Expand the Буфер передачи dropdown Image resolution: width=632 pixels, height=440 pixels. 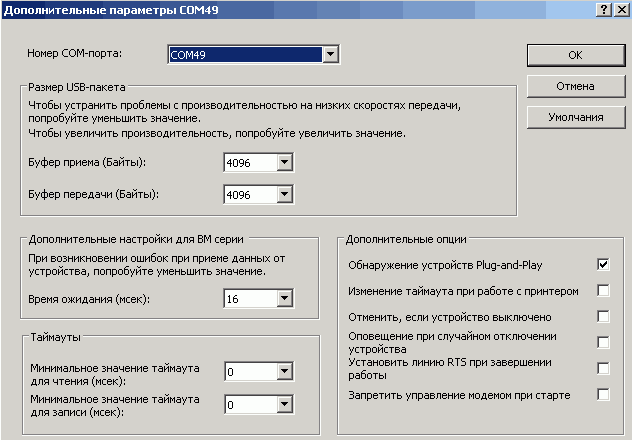pyautogui.click(x=284, y=194)
